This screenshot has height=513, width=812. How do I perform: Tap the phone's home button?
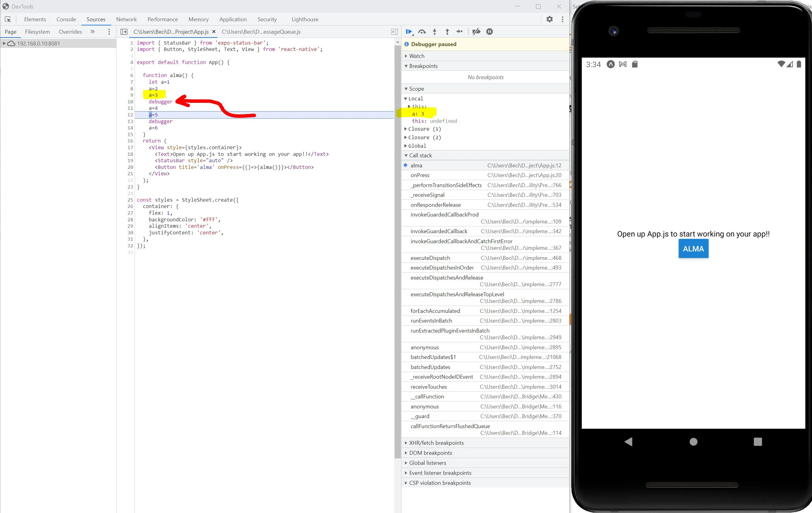coord(693,441)
